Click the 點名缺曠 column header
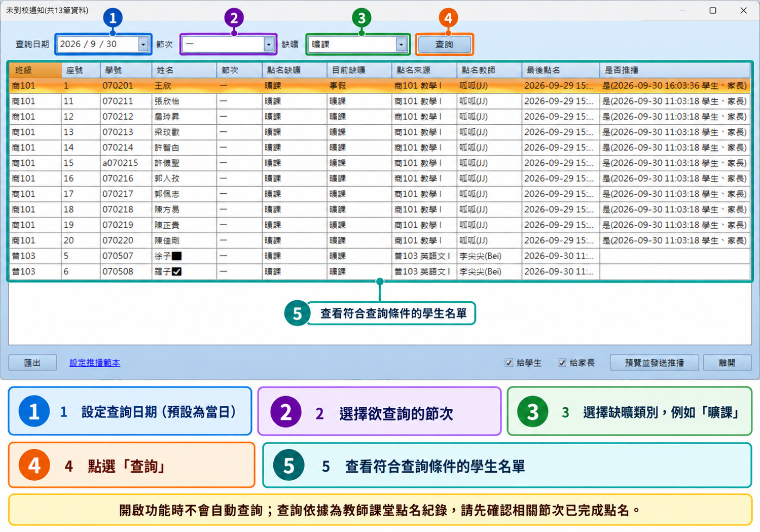 click(295, 70)
